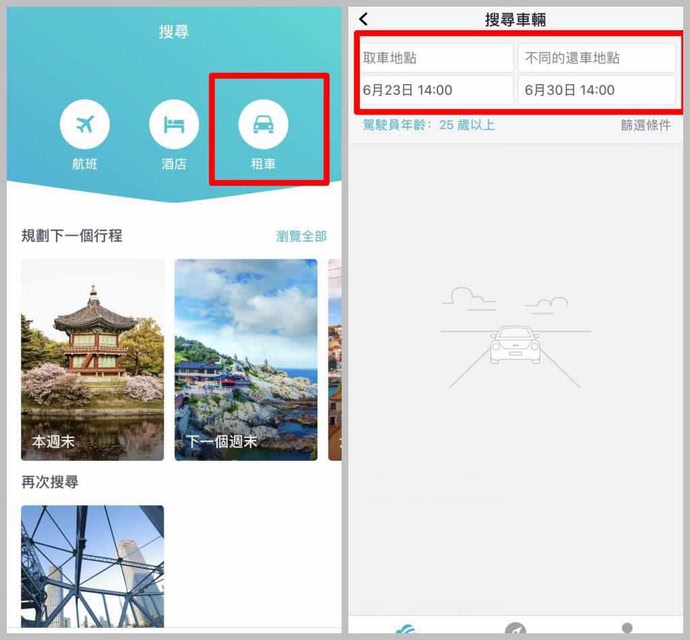Tap the 不同的還車地點 return location field
This screenshot has height=640, width=690.
(597, 58)
